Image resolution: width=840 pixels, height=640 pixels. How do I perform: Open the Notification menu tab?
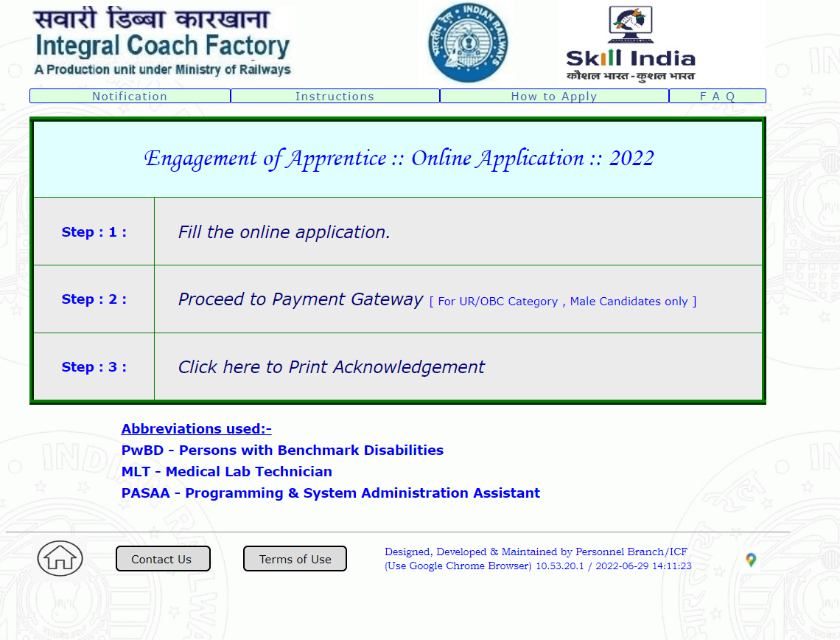[130, 97]
